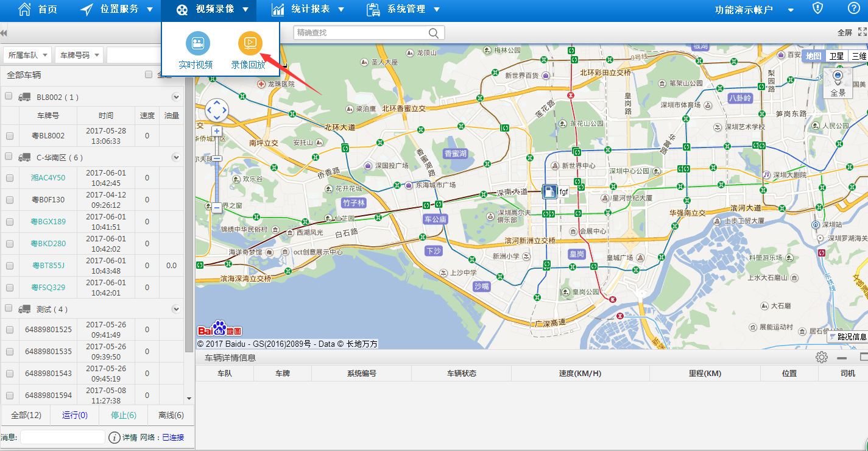Open vehicle details settings gear
The height and width of the screenshot is (451, 868).
[822, 358]
